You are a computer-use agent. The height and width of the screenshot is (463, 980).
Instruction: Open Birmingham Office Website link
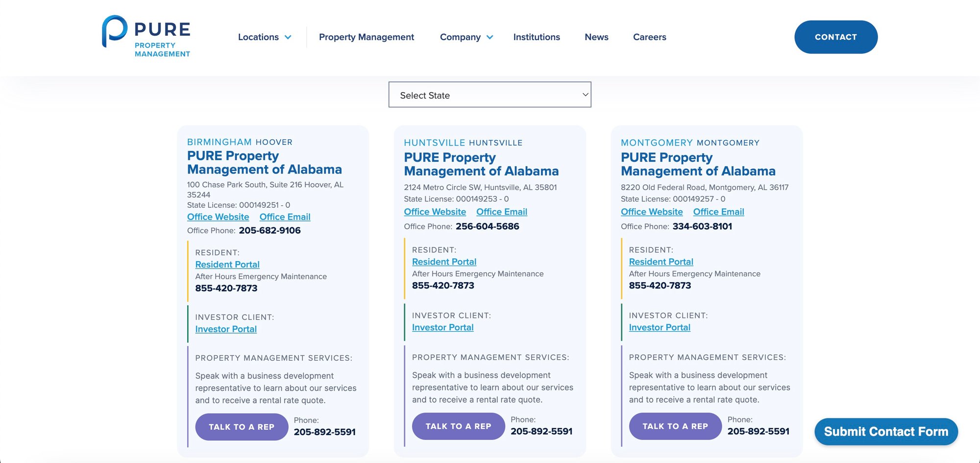pos(218,217)
